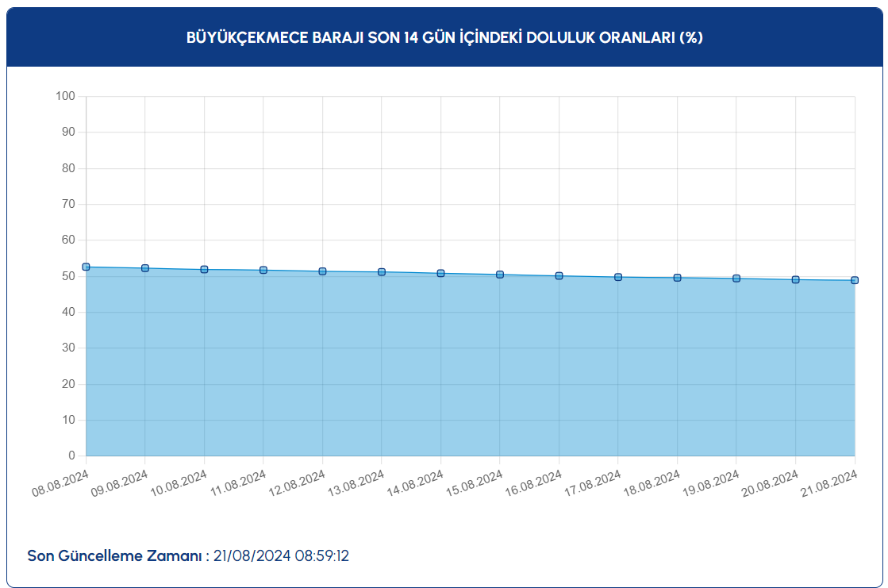Screen dimensions: 888x588
Task: Click the 18.08.2024 data point
Action: click(677, 278)
